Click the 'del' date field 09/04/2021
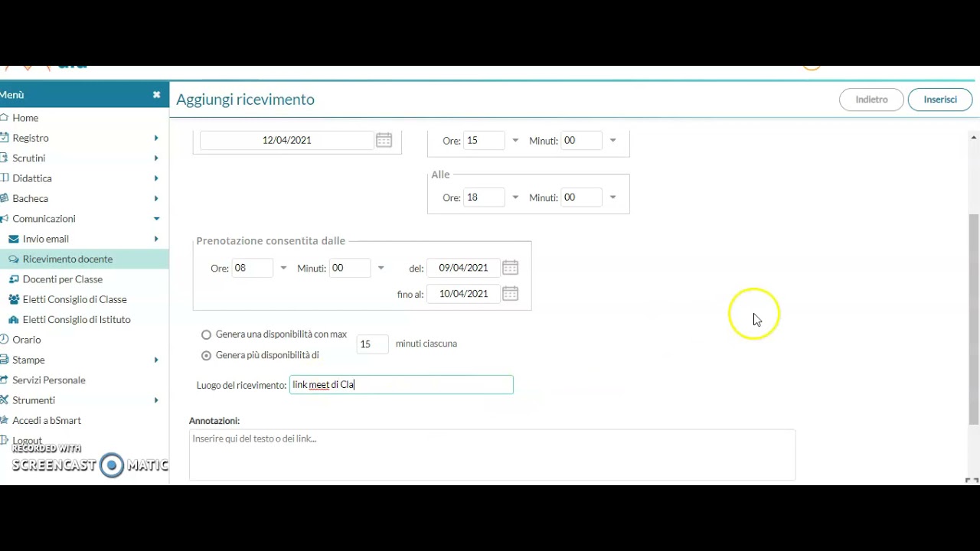980x551 pixels. coord(463,268)
